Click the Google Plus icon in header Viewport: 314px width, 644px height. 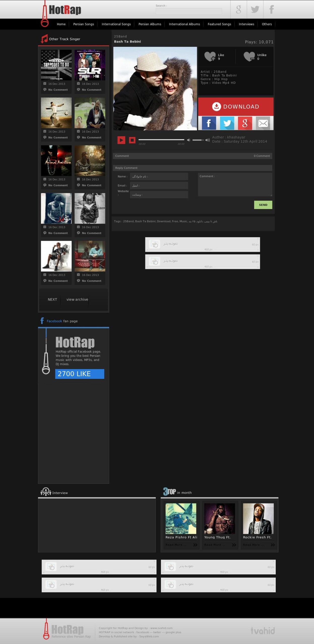238,10
